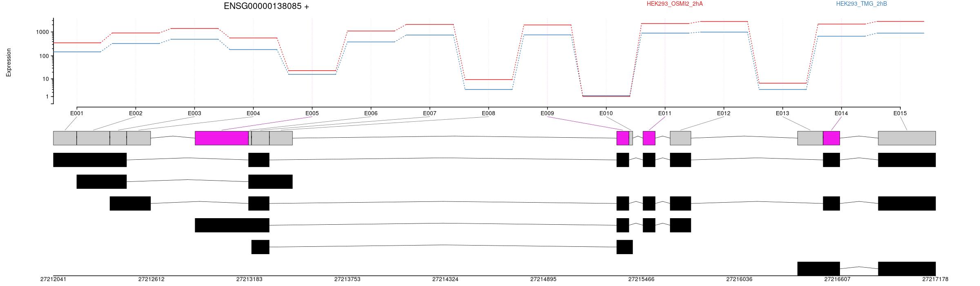The width and height of the screenshot is (980, 286).
Task: Click the y-axis tick label 1000
Action: tap(42, 32)
